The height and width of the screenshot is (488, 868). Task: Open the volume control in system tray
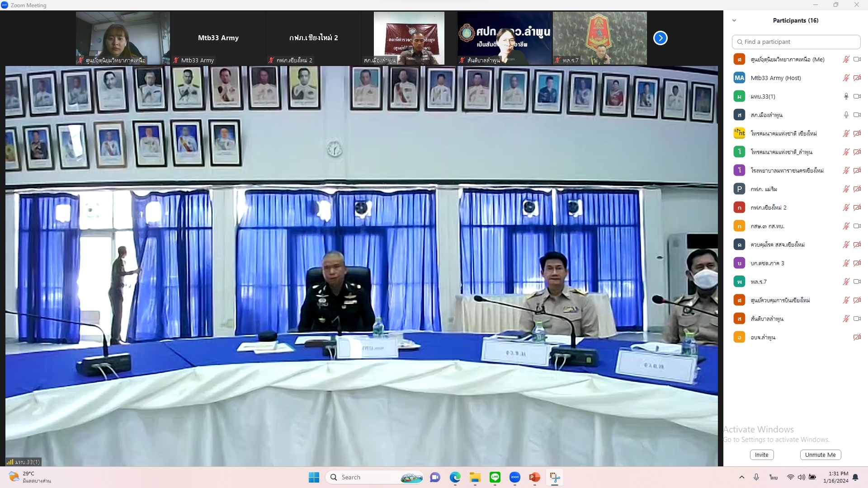[801, 477]
